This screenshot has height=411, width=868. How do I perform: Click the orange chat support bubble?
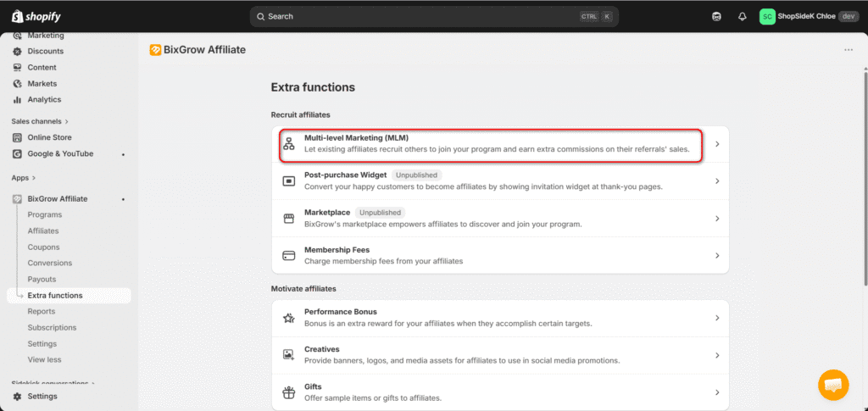point(833,385)
